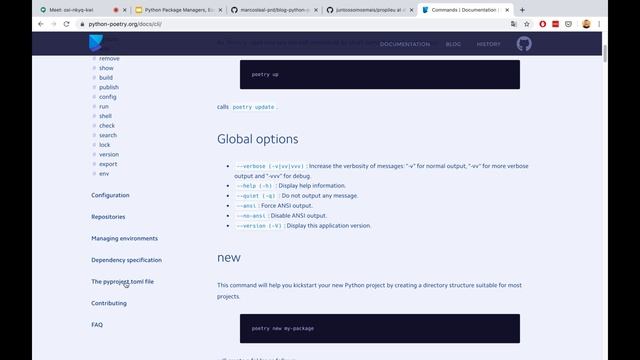Bookmark this page with the star icon
Image resolution: width=640 pixels, height=360 pixels.
coord(527,24)
